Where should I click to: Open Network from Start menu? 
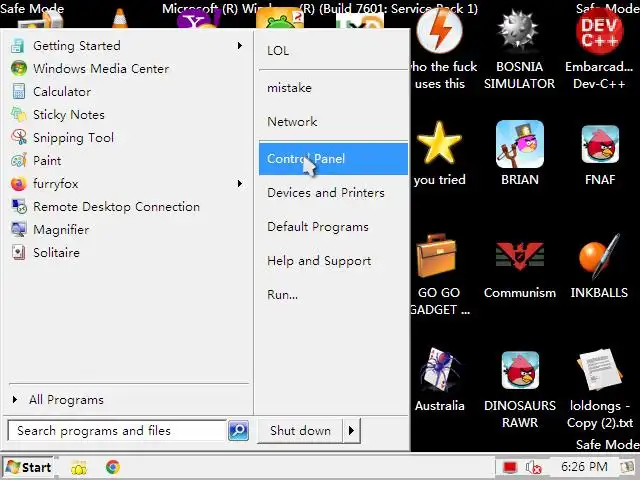coord(333,122)
